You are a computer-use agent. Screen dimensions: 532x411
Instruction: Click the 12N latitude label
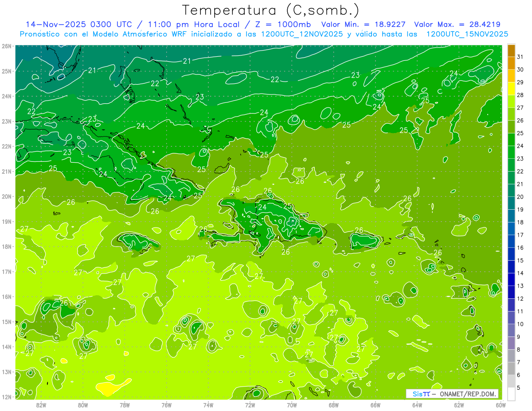(6, 397)
